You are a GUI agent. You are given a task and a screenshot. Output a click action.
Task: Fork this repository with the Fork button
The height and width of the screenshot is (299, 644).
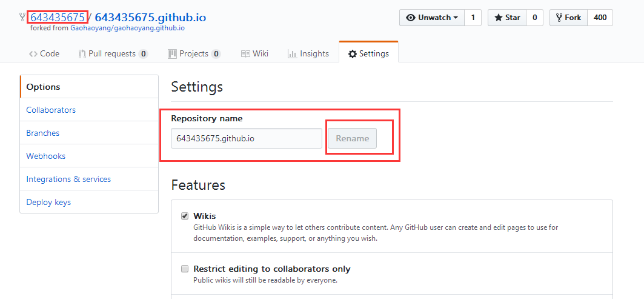(x=568, y=18)
